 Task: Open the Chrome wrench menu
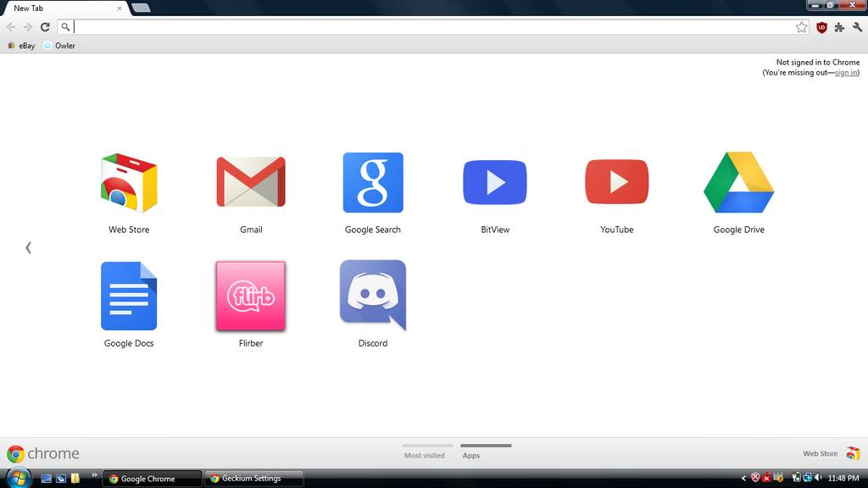858,27
